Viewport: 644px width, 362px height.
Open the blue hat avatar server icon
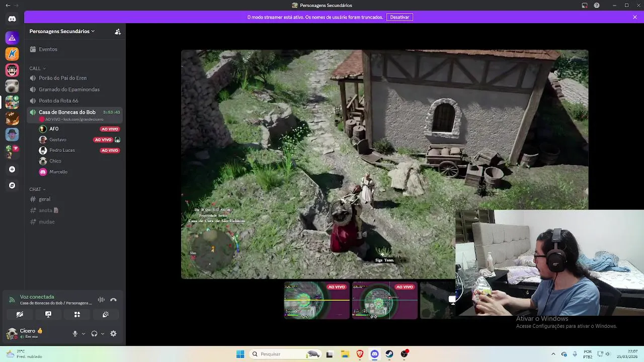click(12, 134)
